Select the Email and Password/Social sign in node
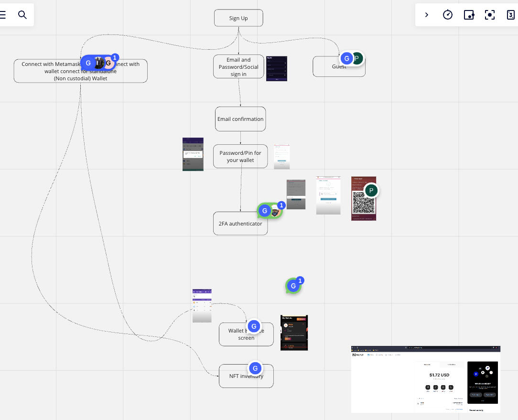518x420 pixels. tap(238, 67)
